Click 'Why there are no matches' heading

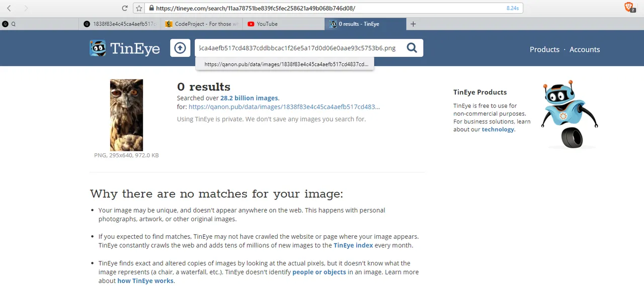point(216,194)
